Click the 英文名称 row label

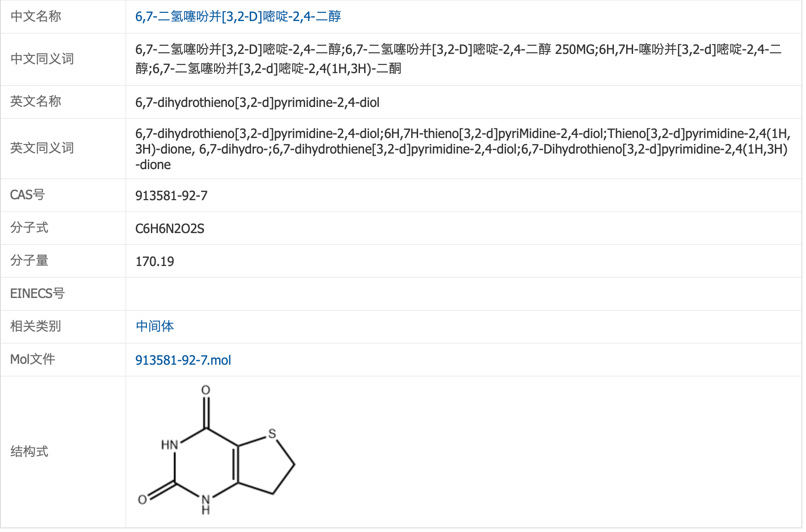(36, 101)
